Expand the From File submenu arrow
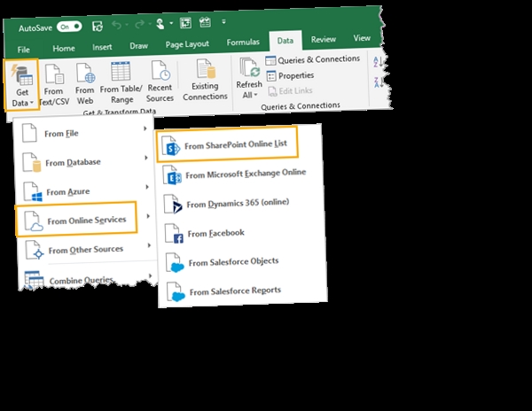Screen dimensions: 532x411 click(145, 128)
